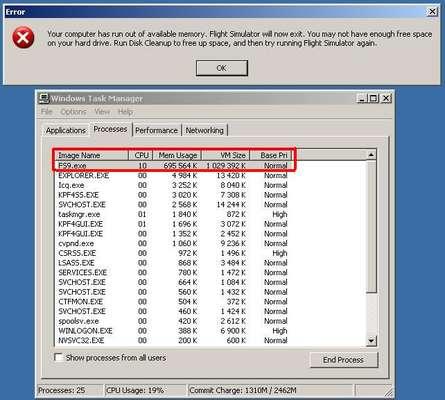The image size is (445, 400).
Task: Click the End Process button
Action: coord(344,360)
